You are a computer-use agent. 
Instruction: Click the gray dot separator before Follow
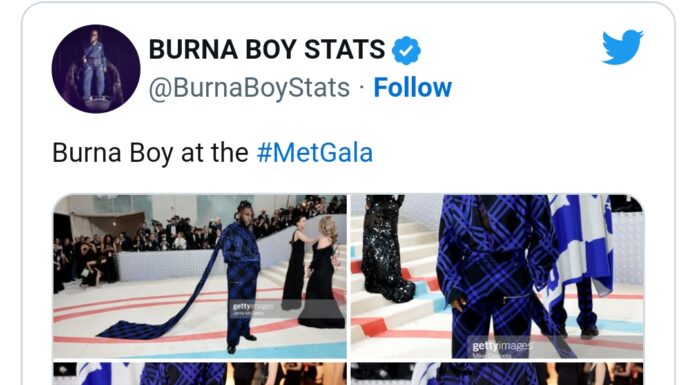362,88
